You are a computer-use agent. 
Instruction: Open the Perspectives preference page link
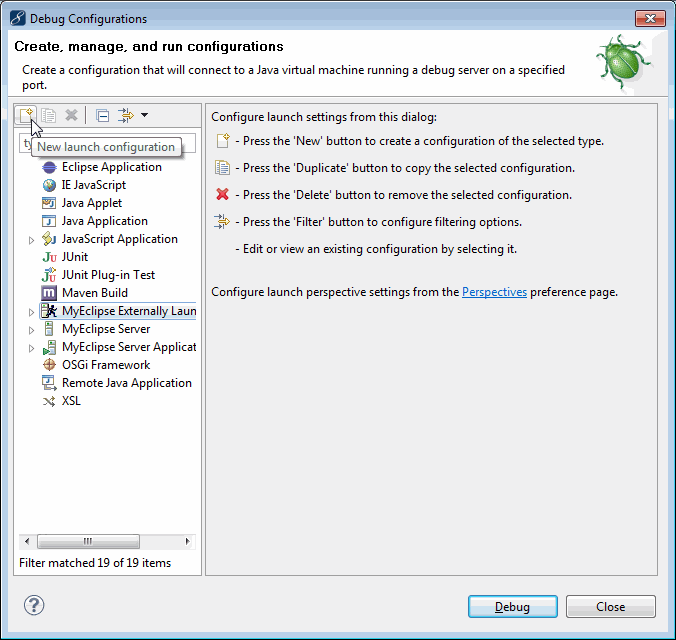point(494,292)
